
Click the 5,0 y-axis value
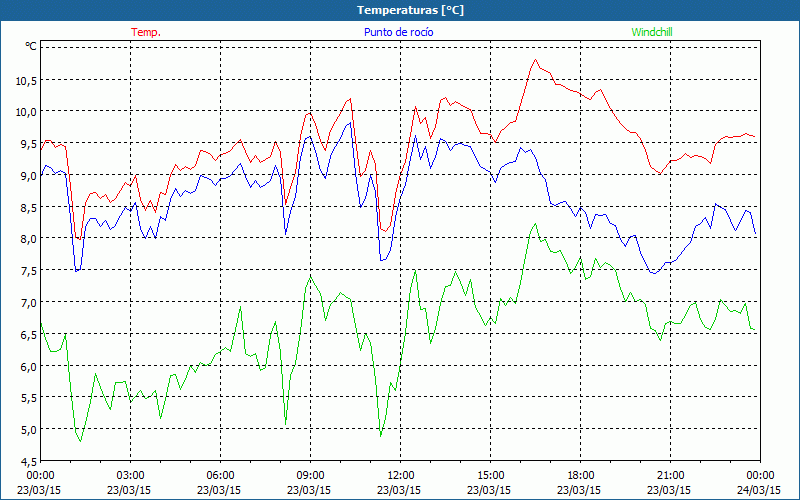28,430
